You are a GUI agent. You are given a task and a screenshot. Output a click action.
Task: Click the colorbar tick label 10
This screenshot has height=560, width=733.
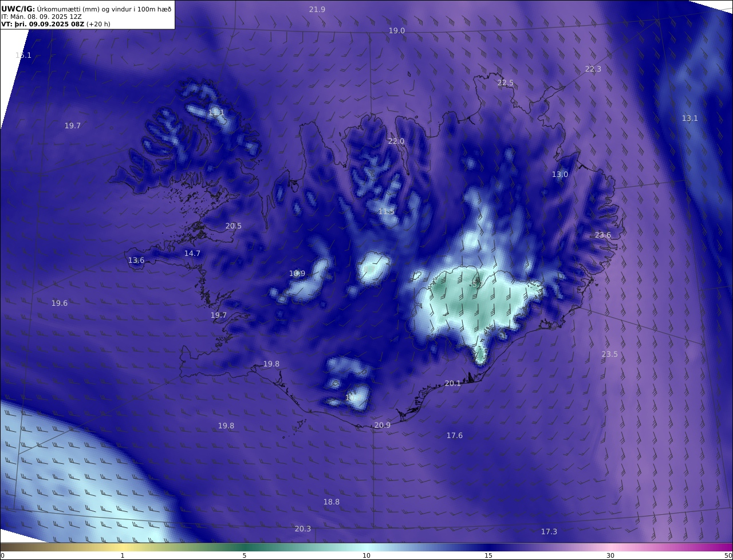pyautogui.click(x=366, y=555)
